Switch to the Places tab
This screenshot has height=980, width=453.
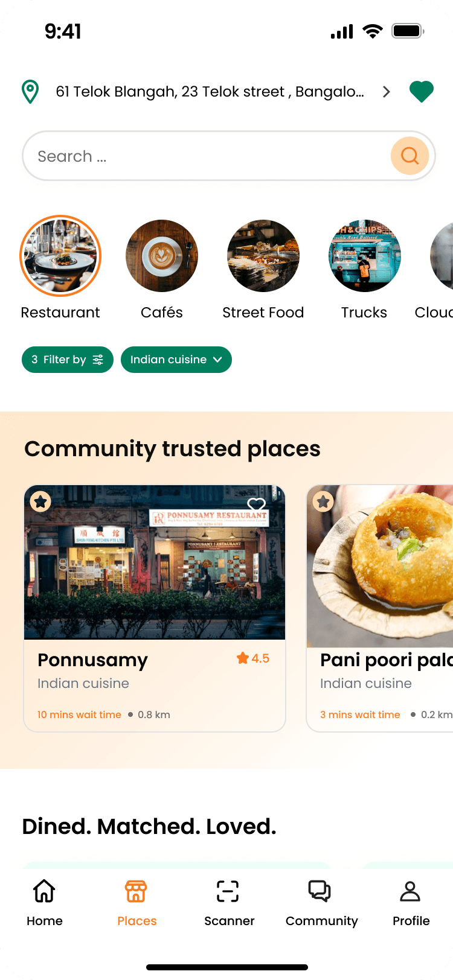[137, 902]
